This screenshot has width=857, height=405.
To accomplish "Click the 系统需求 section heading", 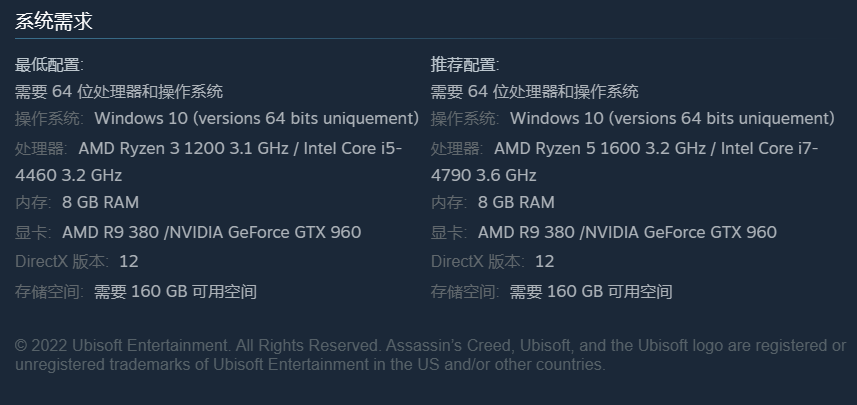I will pos(54,22).
